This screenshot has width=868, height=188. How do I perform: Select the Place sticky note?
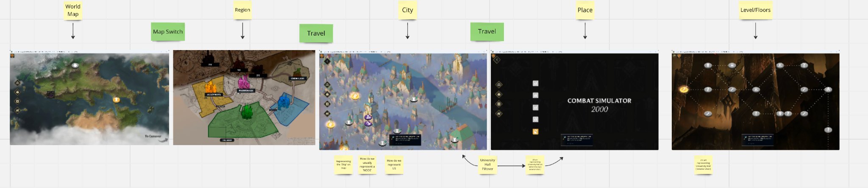click(x=585, y=10)
